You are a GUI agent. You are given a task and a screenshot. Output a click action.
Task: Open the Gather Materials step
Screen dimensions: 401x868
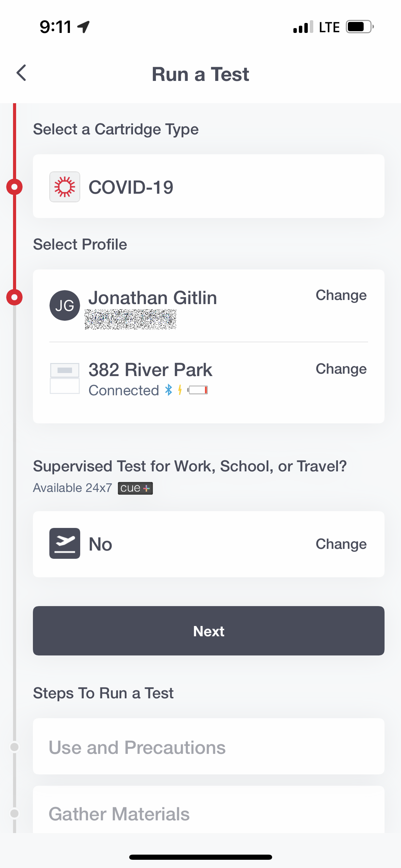coord(208,813)
